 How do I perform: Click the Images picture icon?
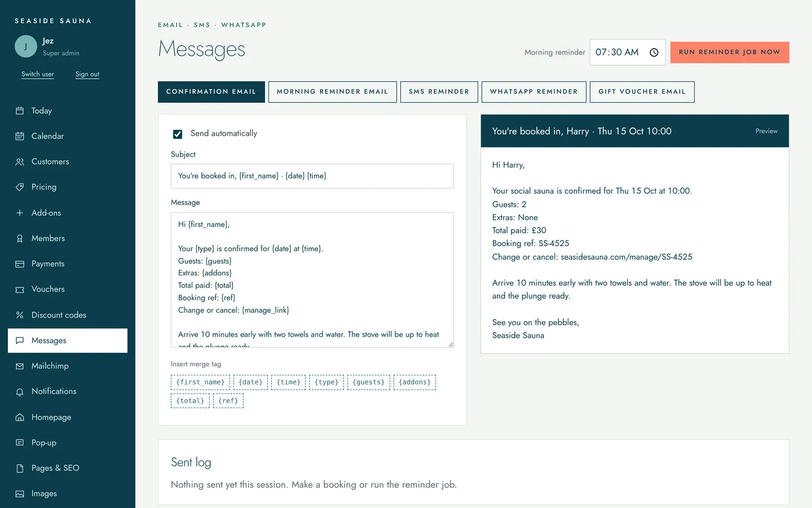click(20, 493)
